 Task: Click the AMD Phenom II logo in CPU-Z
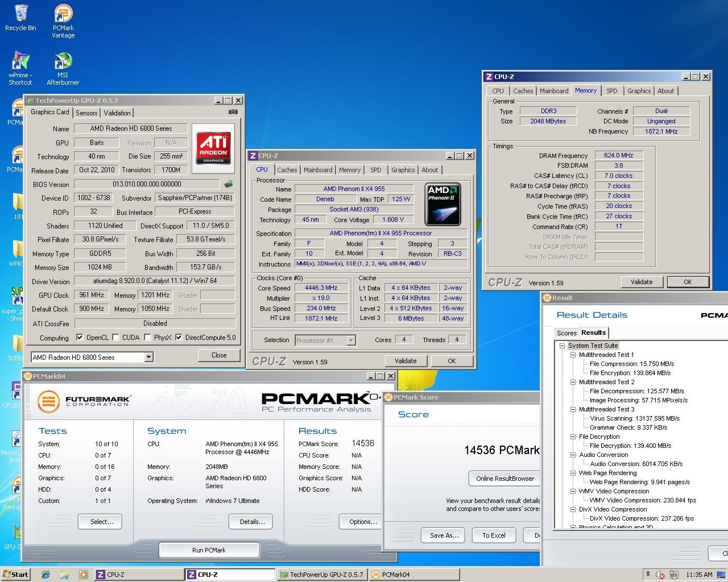[x=443, y=204]
